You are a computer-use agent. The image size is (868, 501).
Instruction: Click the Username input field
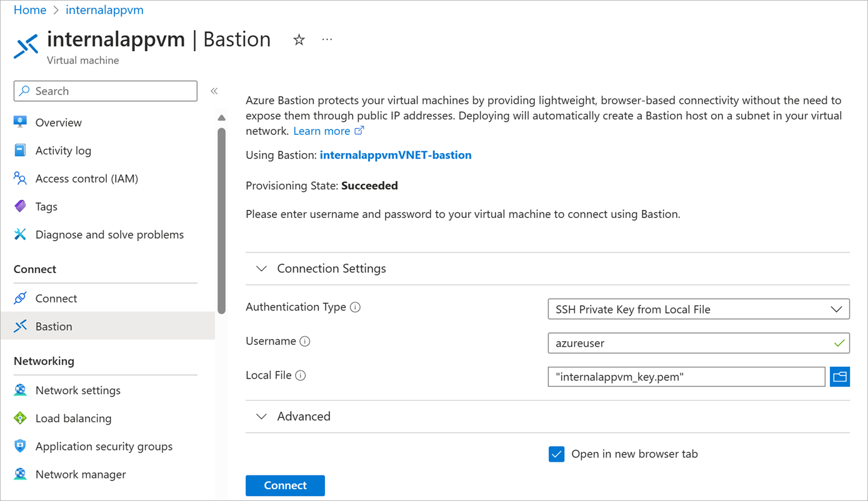tap(699, 343)
